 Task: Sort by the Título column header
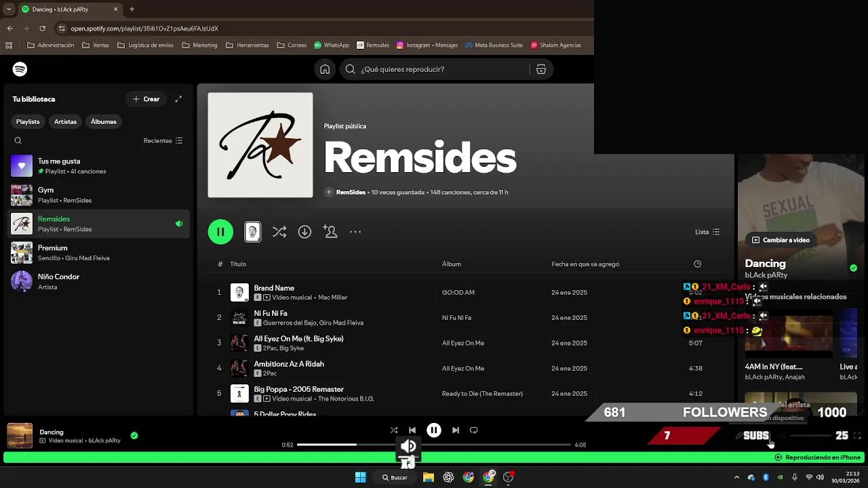(238, 264)
